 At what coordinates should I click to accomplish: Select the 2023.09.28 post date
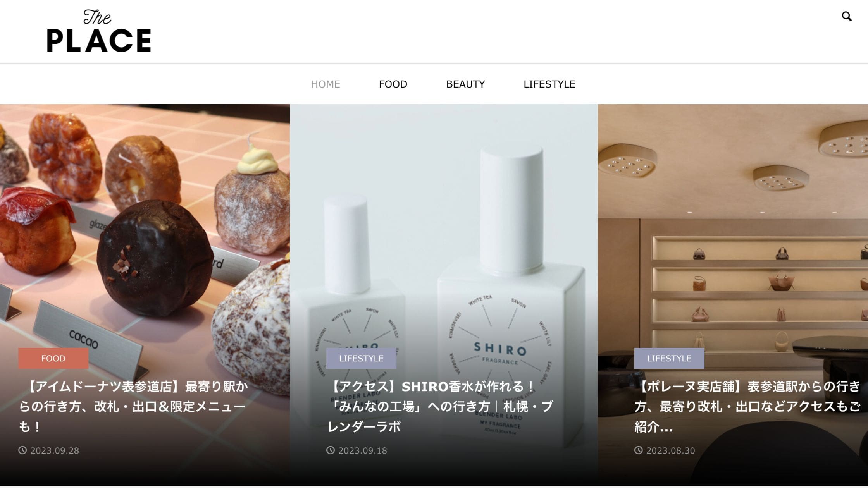(55, 450)
